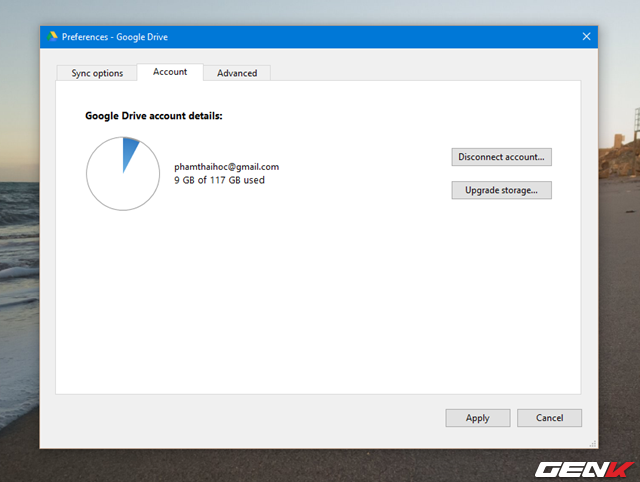The width and height of the screenshot is (640, 482).
Task: Switch to the Sync options tab
Action: [97, 73]
